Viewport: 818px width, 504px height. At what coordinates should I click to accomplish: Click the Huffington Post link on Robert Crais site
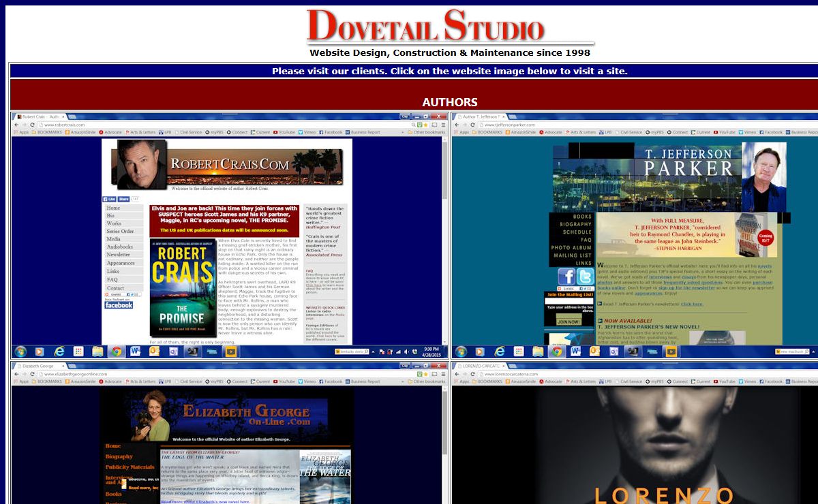pyautogui.click(x=324, y=227)
